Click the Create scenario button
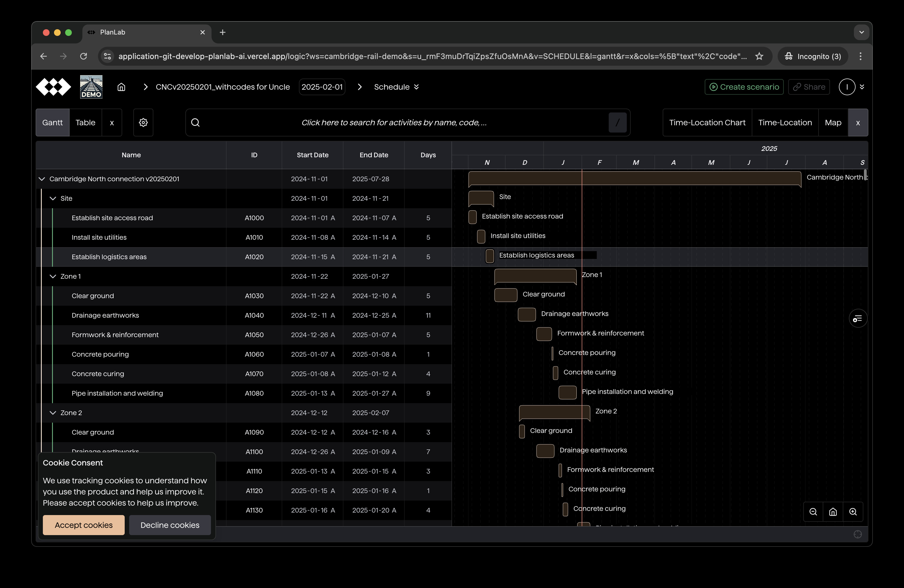This screenshot has width=904, height=588. pos(744,87)
